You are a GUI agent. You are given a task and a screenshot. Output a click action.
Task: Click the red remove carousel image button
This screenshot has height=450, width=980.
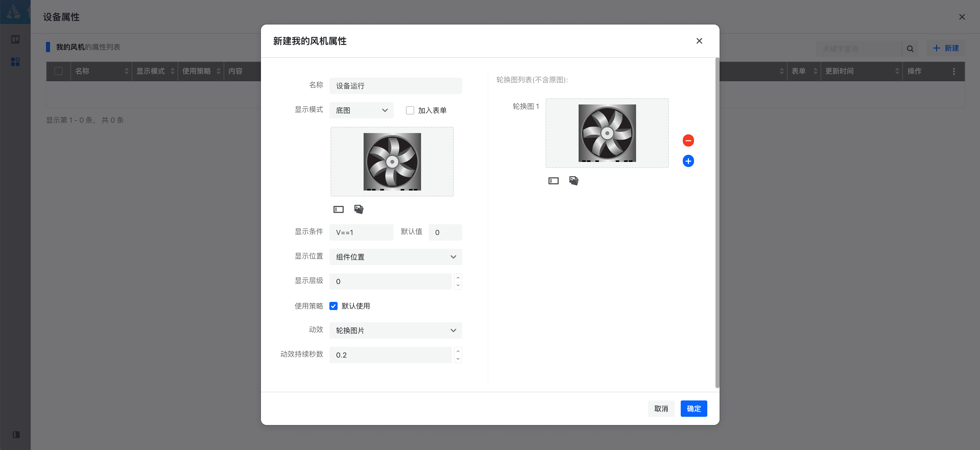pyautogui.click(x=688, y=140)
